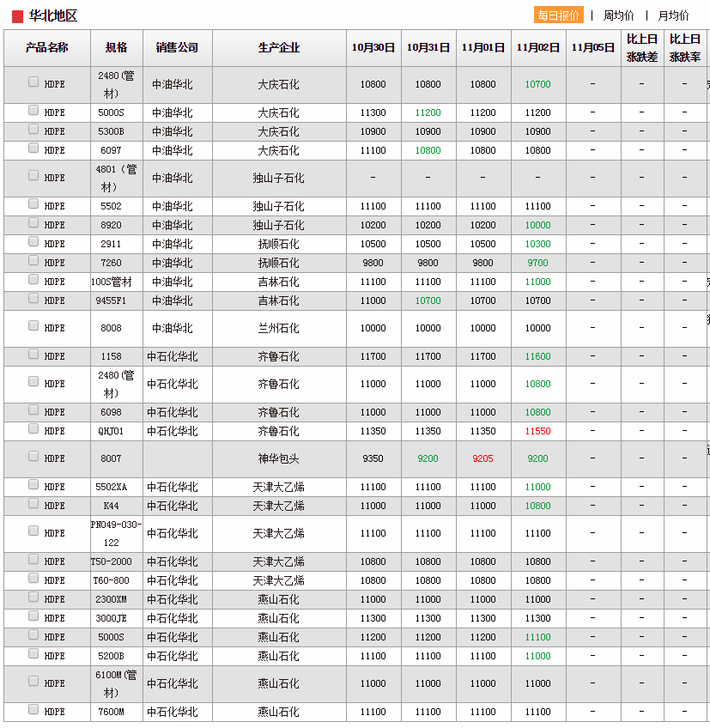Tick checkbox for HDPE K44 row

33,503
